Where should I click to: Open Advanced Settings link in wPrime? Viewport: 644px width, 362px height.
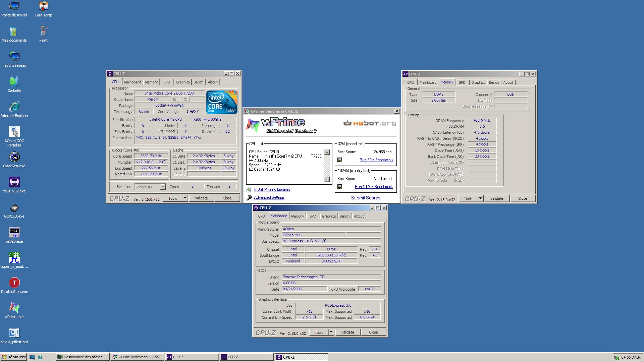(x=269, y=198)
